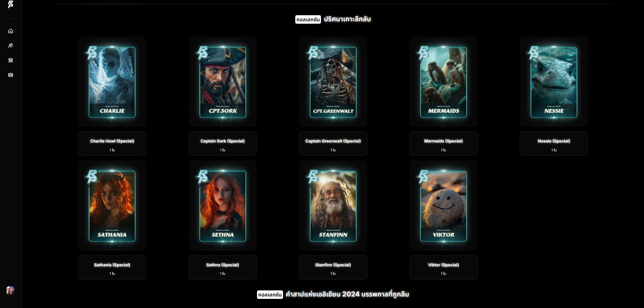Click the Charlie Howl (Special) label box

click(x=112, y=144)
